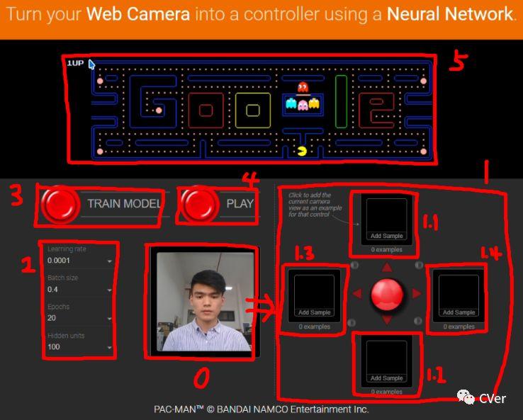
Task: Click the yellow Pac-Man character
Action: pyautogui.click(x=302, y=151)
